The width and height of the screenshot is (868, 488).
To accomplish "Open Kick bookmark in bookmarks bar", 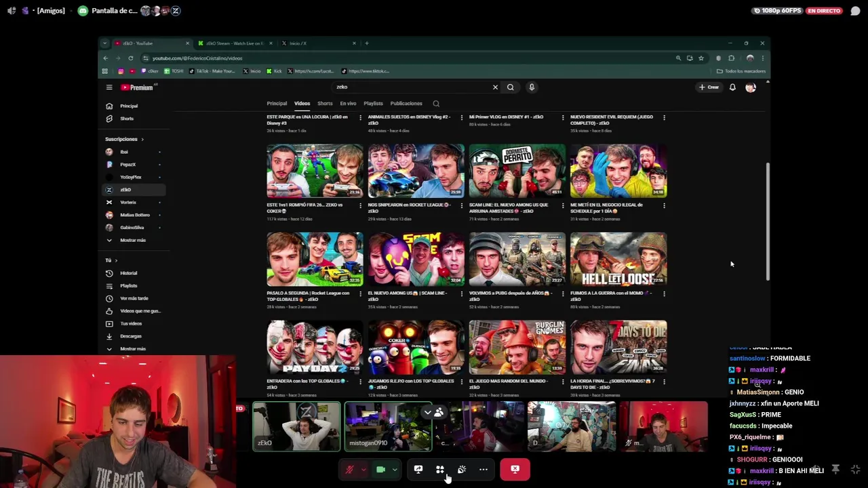I will [275, 71].
